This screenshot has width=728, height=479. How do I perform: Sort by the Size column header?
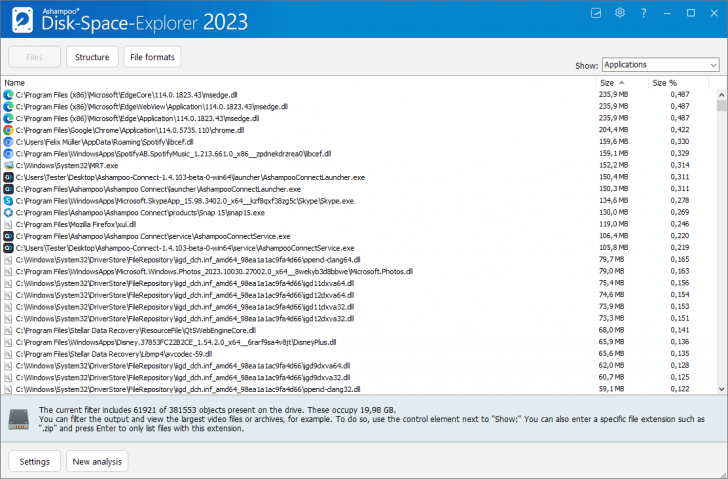pyautogui.click(x=622, y=83)
